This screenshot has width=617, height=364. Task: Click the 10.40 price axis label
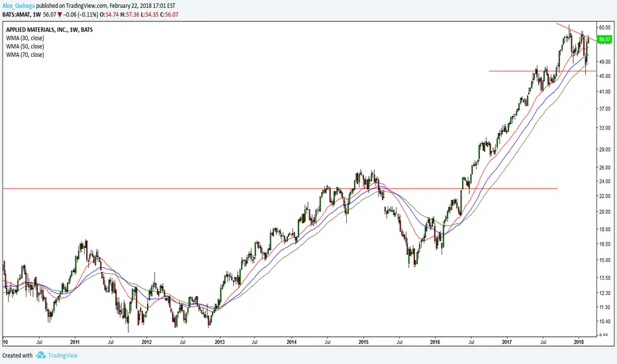click(x=604, y=322)
